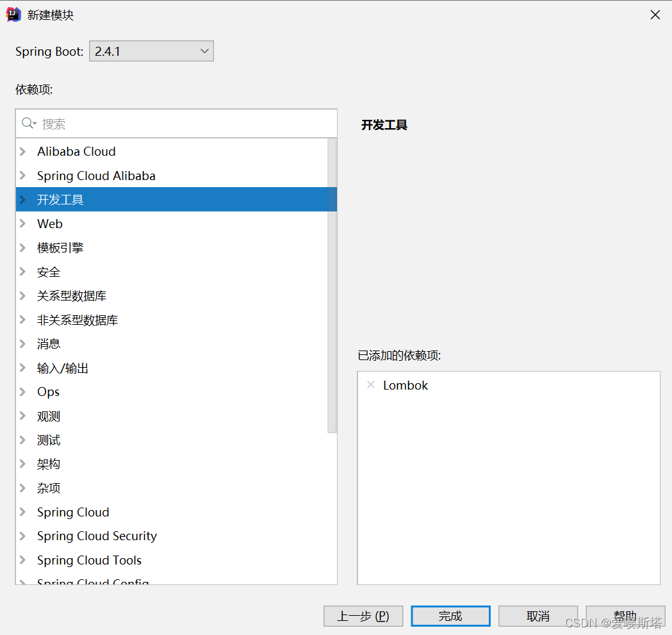Expand the 杂项 category chevron
This screenshot has width=672, height=635.
coord(22,488)
